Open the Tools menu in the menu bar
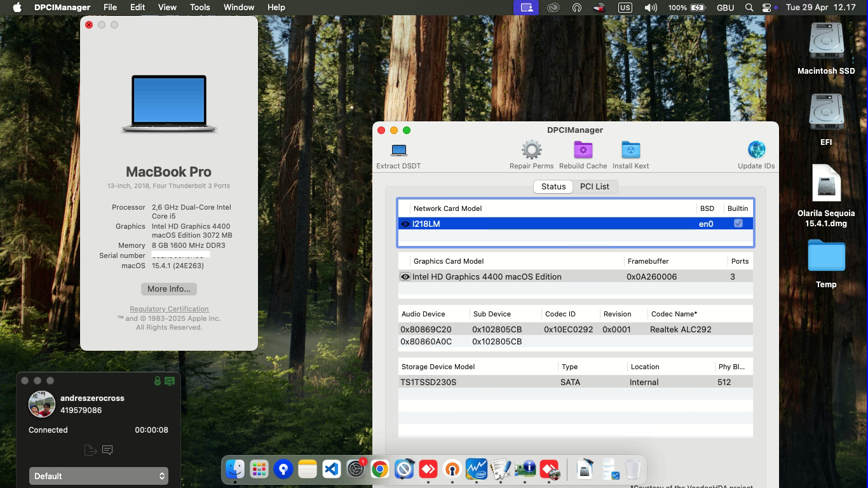The height and width of the screenshot is (488, 868). 200,7
